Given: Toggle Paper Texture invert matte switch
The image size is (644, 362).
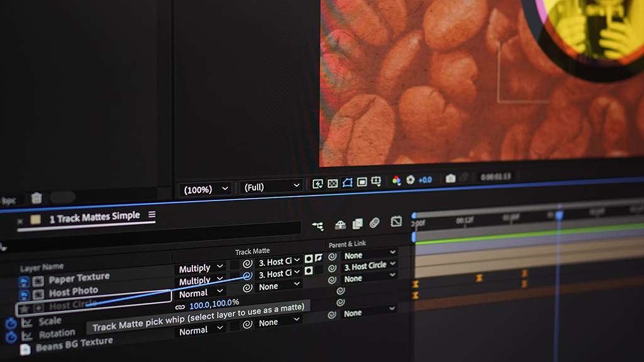Looking at the screenshot, I should click(x=318, y=258).
